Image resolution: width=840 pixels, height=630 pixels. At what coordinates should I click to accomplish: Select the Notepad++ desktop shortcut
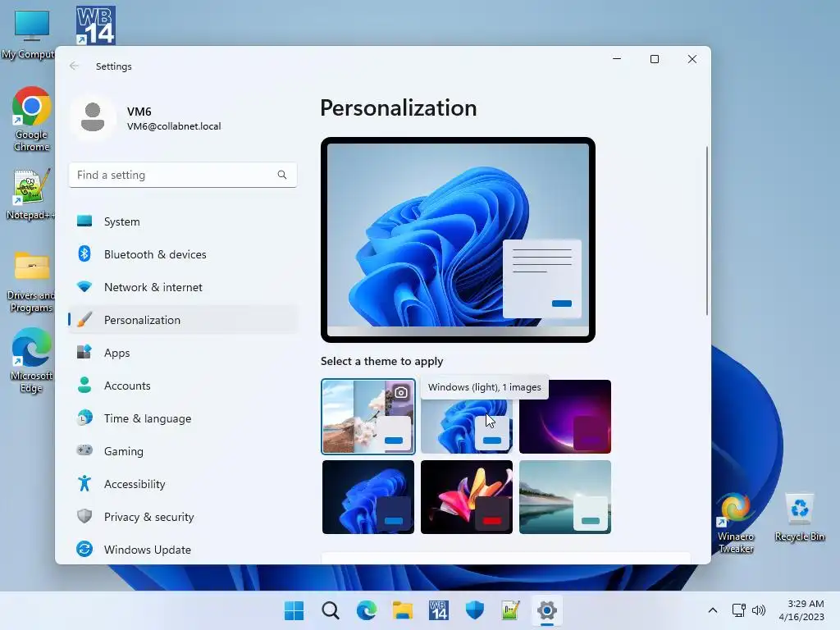pyautogui.click(x=30, y=194)
